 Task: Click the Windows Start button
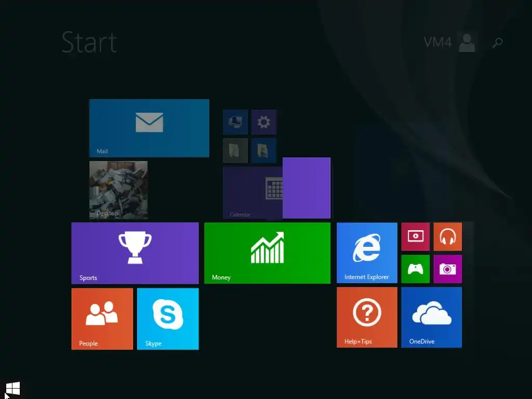(13, 388)
